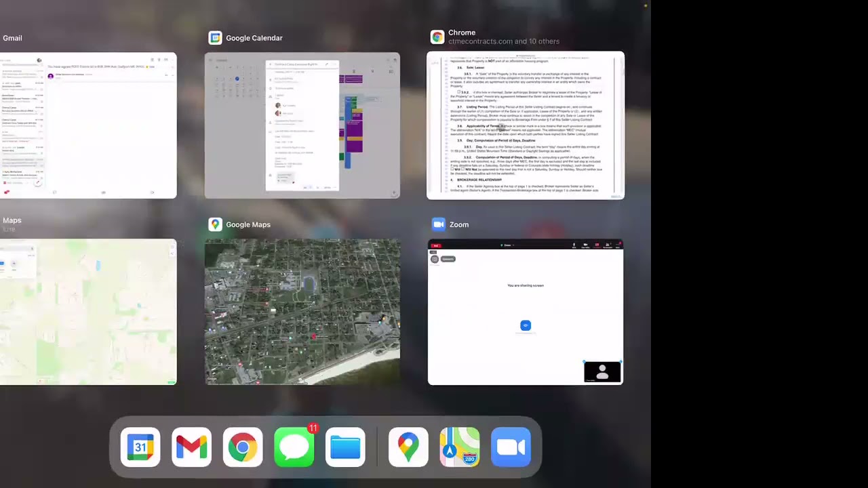Click the "Maps" card title

[x=12, y=220]
